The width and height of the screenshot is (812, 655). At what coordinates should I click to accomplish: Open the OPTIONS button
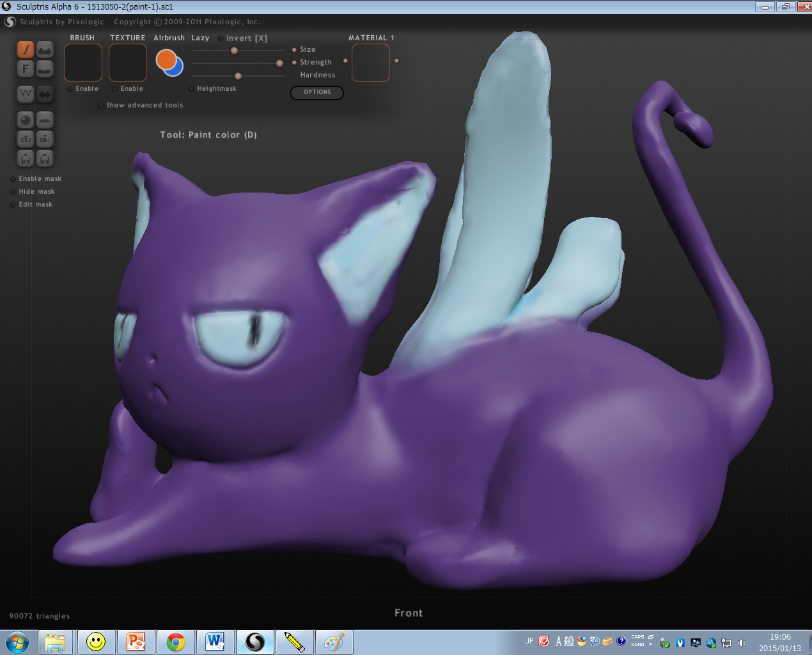click(317, 92)
